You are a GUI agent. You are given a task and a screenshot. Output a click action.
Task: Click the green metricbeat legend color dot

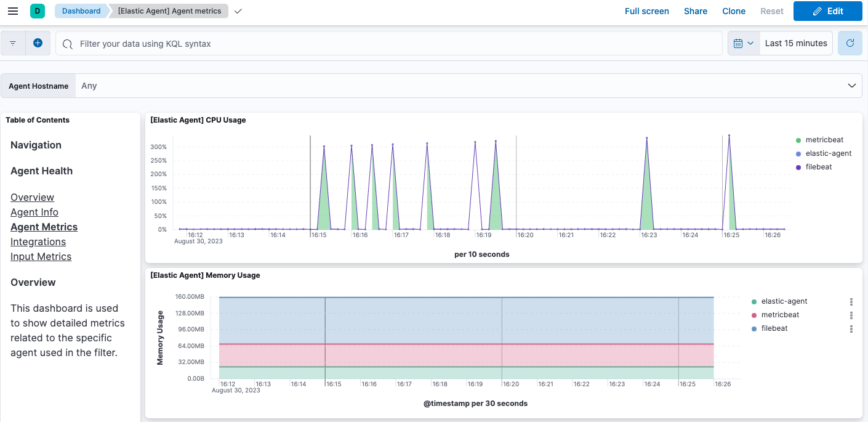click(798, 140)
